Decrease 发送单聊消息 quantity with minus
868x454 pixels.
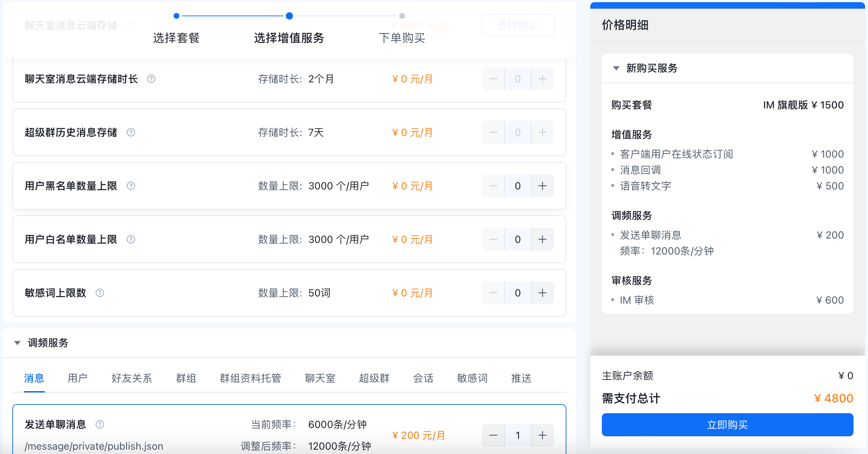[x=493, y=435]
